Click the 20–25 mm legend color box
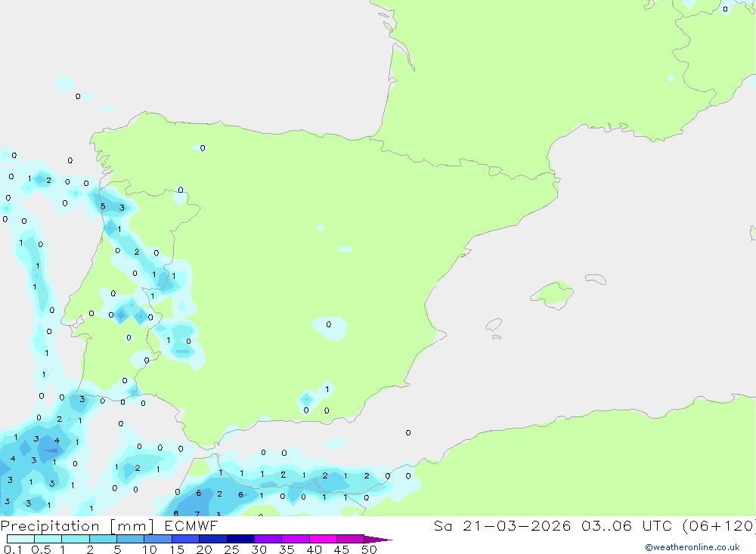 [213, 539]
